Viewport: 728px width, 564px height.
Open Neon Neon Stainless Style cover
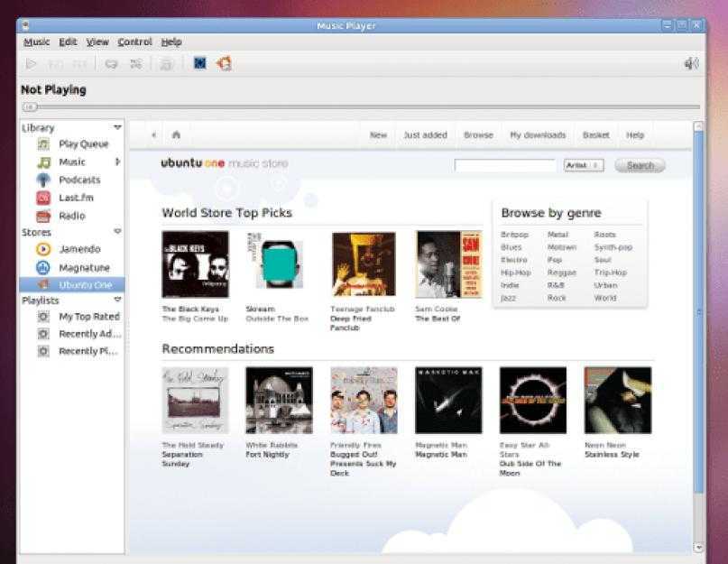[x=618, y=400]
